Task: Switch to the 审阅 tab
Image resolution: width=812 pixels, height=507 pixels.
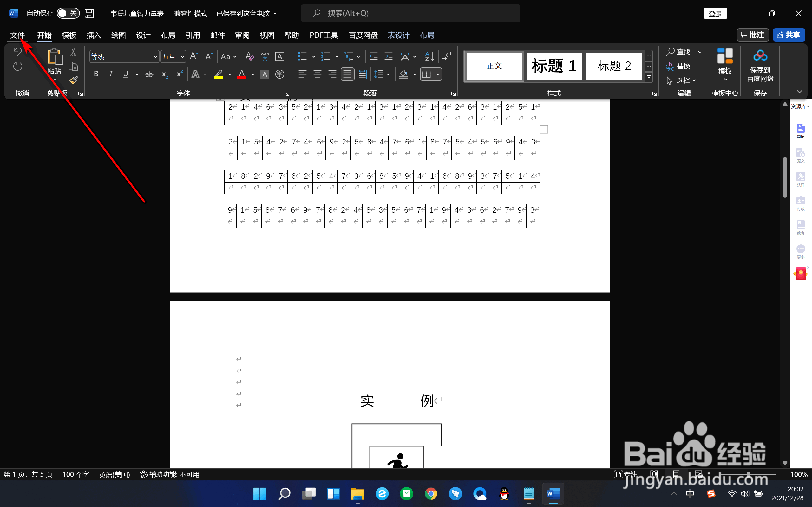Action: coord(242,35)
